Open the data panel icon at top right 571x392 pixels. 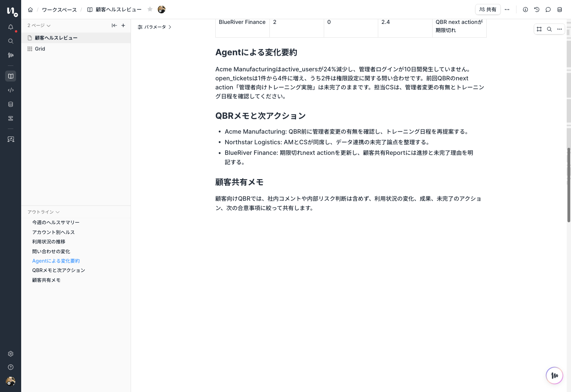coord(560,9)
